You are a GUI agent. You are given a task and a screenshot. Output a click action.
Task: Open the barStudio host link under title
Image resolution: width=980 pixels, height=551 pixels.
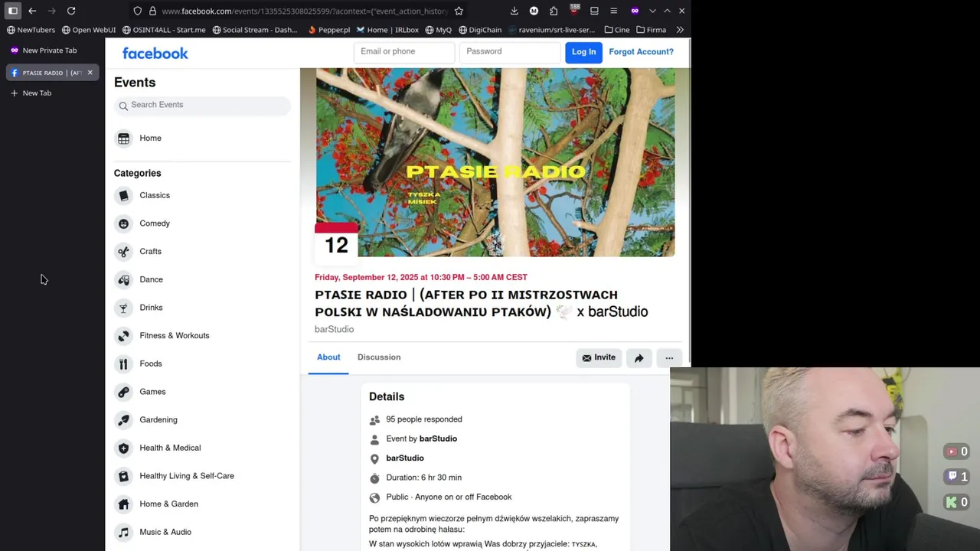334,329
